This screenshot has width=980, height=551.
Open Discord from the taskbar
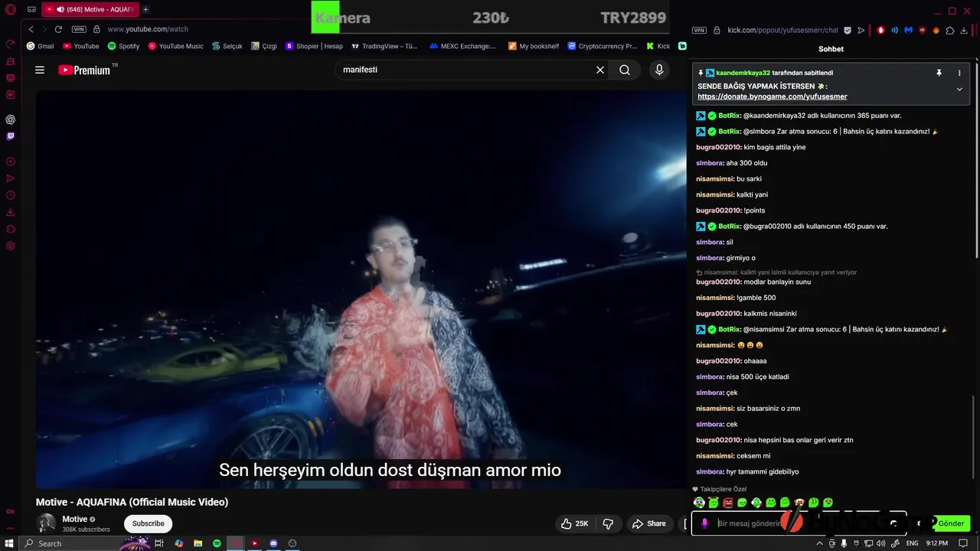(x=273, y=543)
